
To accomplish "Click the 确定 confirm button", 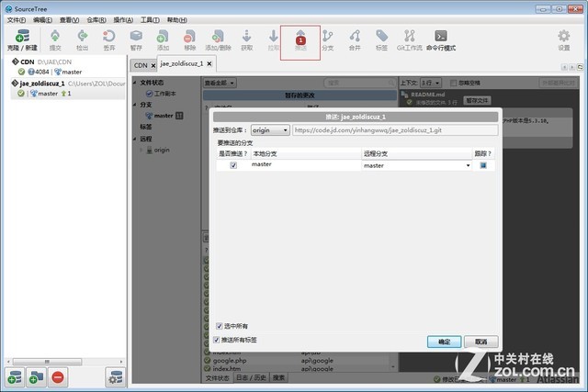I will 444,341.
